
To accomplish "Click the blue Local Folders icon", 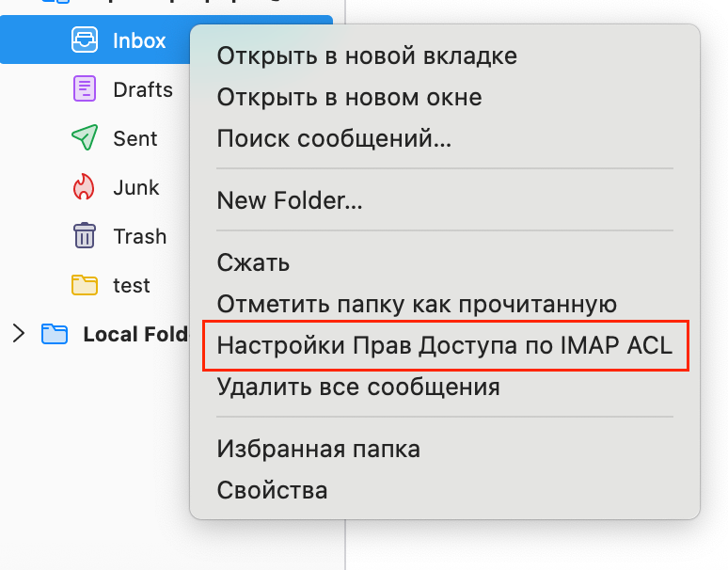I will 55,334.
